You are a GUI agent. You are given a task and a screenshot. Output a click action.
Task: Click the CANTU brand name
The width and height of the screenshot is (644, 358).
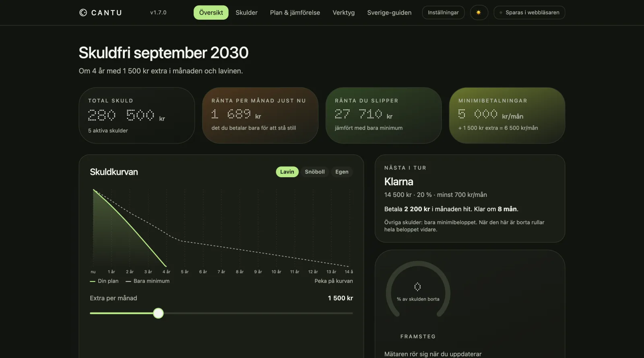[107, 12]
